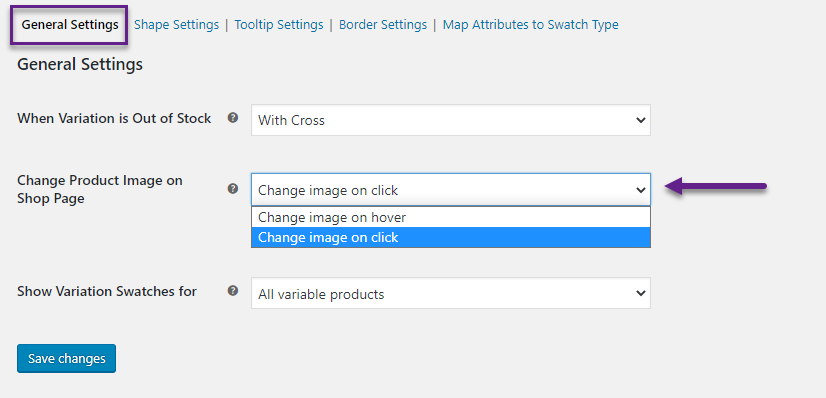The height and width of the screenshot is (398, 826).
Task: Click chevron of All variable products select
Action: click(x=641, y=294)
